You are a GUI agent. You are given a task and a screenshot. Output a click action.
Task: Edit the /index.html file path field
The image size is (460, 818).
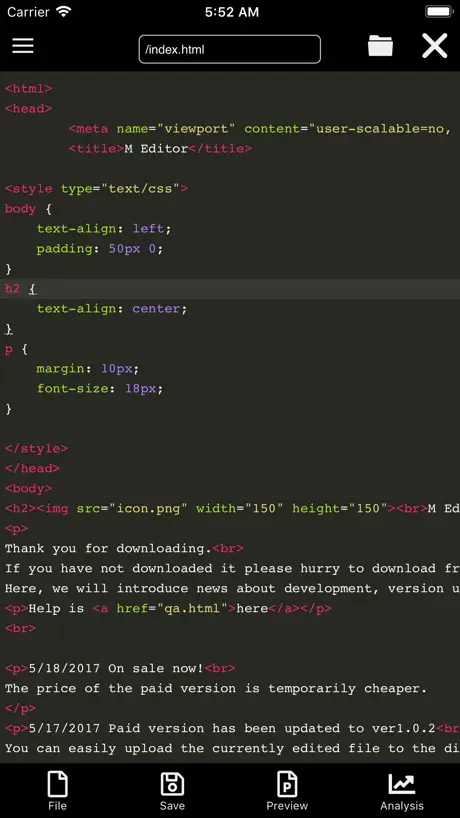click(229, 50)
